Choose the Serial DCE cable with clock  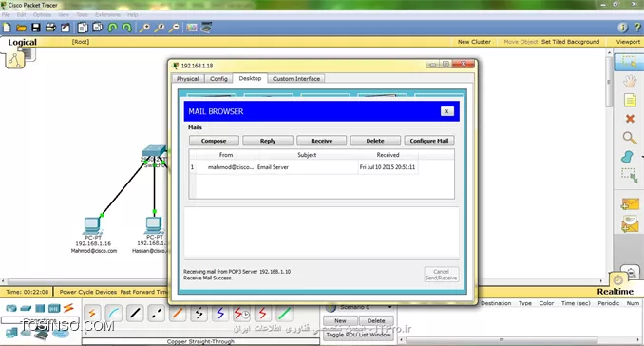241,314
